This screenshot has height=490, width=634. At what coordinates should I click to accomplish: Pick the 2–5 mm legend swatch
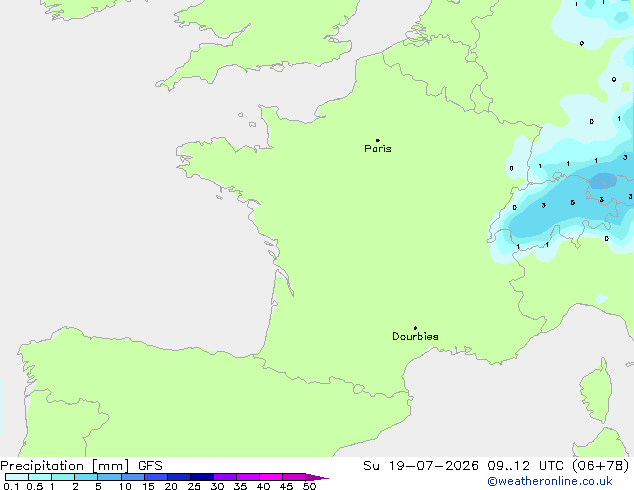pos(86,477)
